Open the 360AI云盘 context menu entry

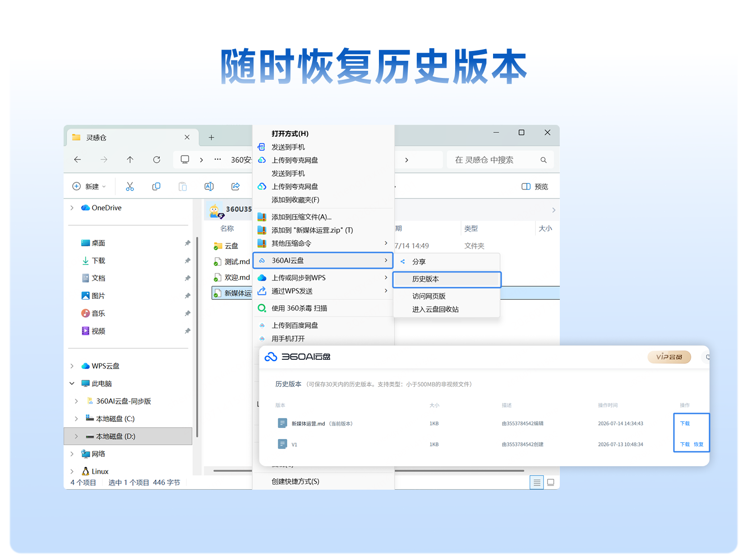[x=323, y=261]
